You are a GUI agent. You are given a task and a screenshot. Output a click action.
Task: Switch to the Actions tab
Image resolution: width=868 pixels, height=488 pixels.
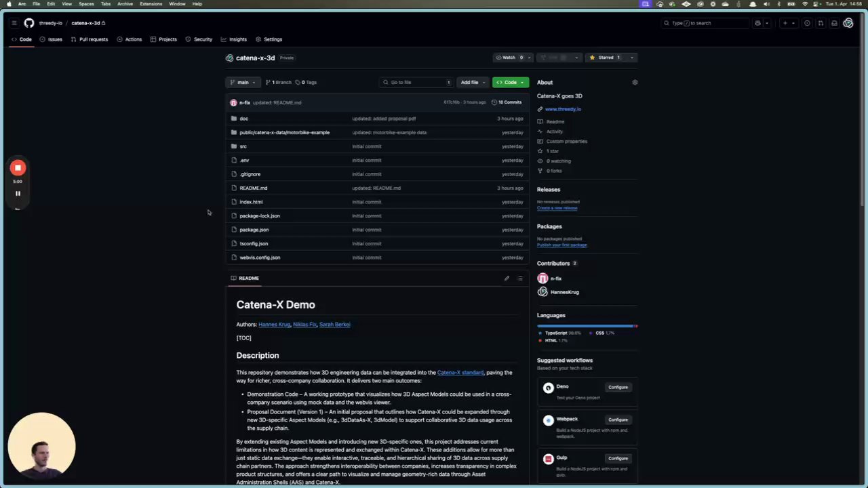[130, 39]
